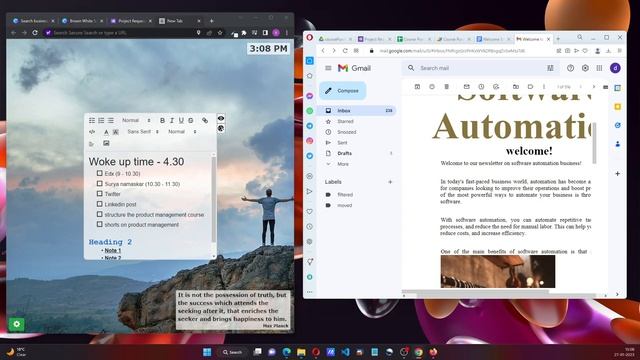The width and height of the screenshot is (640, 360).
Task: Open Gmail settings gear
Action: click(x=585, y=68)
